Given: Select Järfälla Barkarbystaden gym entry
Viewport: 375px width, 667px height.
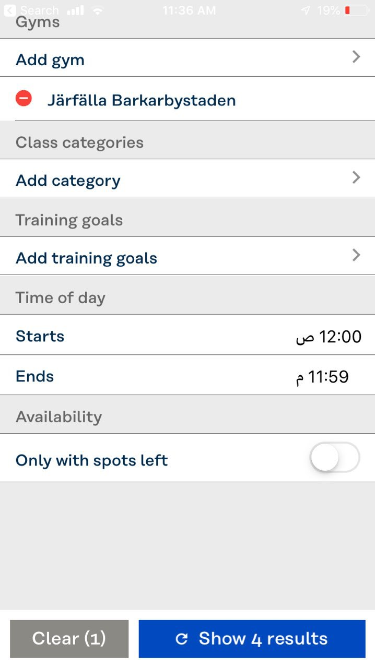Looking at the screenshot, I should click(141, 100).
